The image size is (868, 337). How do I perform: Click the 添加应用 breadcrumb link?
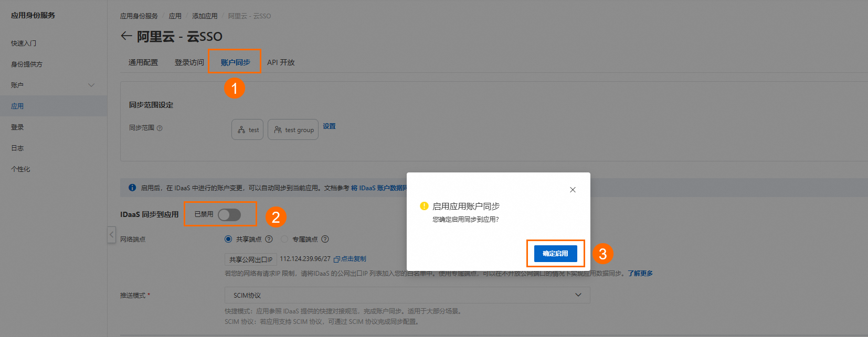click(205, 16)
